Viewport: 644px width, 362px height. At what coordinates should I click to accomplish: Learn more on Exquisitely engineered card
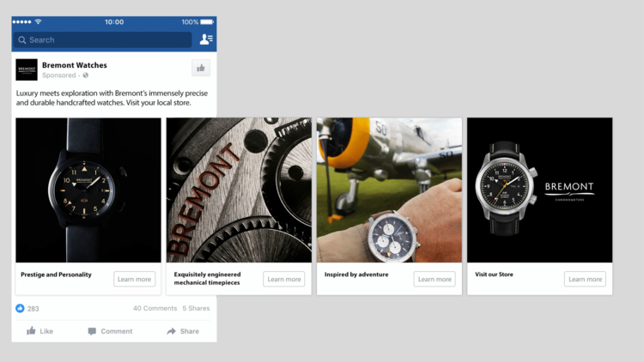[x=284, y=279]
